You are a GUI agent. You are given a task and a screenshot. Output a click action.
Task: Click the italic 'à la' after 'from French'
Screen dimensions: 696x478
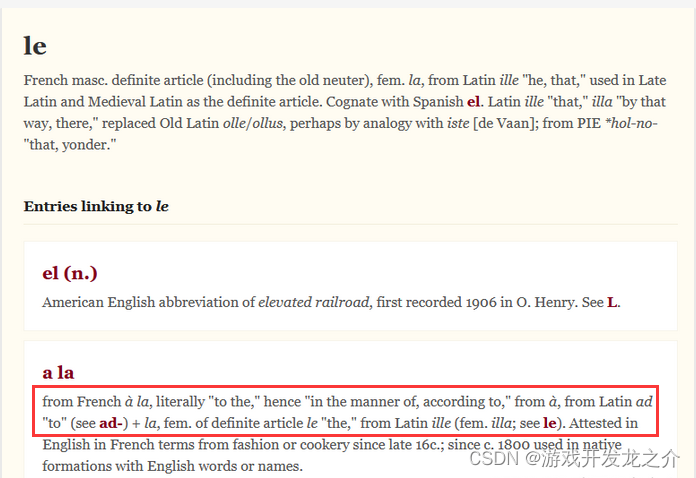tap(137, 402)
